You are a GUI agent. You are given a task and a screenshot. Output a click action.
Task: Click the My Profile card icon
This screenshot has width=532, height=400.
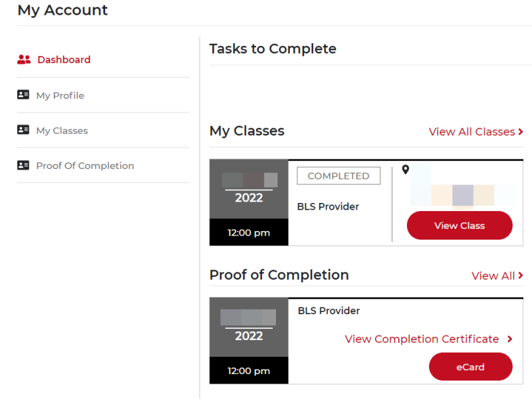click(x=23, y=95)
